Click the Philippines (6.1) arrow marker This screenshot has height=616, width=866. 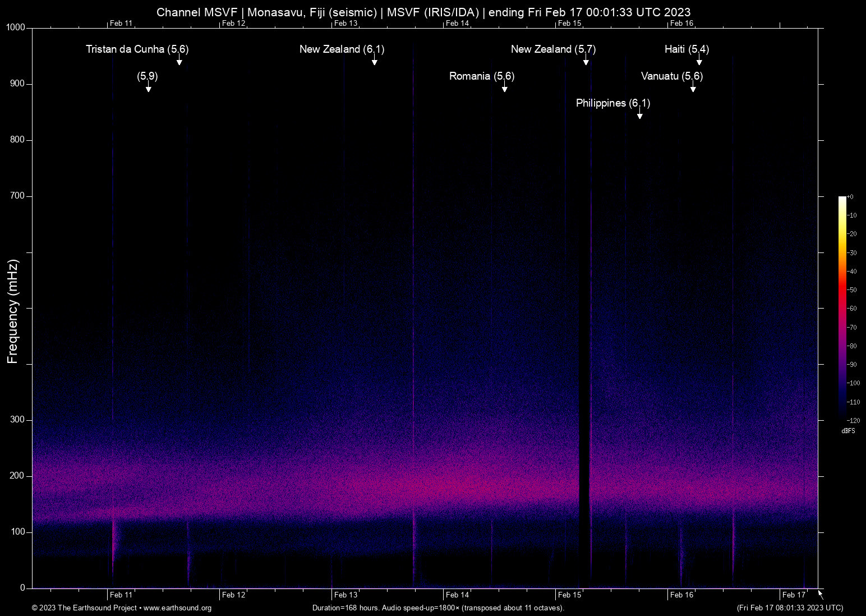point(639,114)
